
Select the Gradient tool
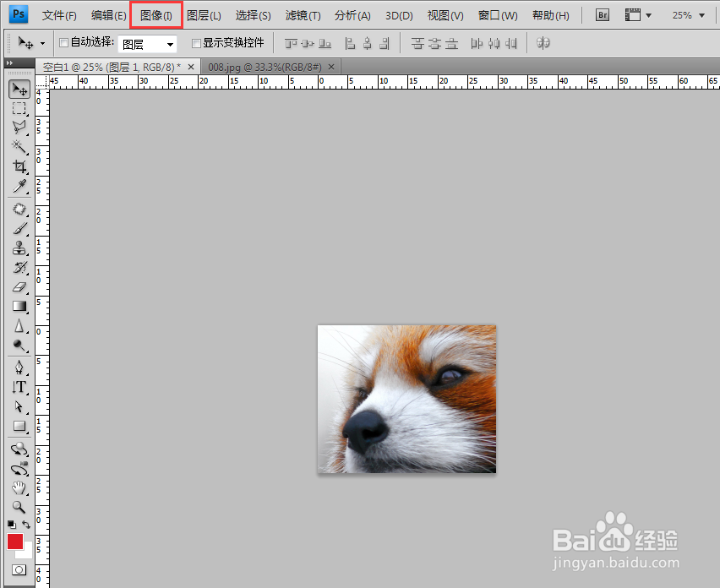pyautogui.click(x=19, y=306)
